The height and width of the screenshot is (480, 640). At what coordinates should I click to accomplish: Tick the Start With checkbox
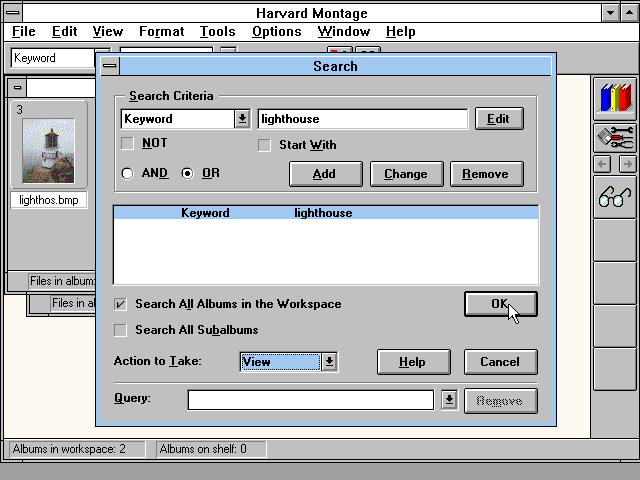(x=265, y=145)
